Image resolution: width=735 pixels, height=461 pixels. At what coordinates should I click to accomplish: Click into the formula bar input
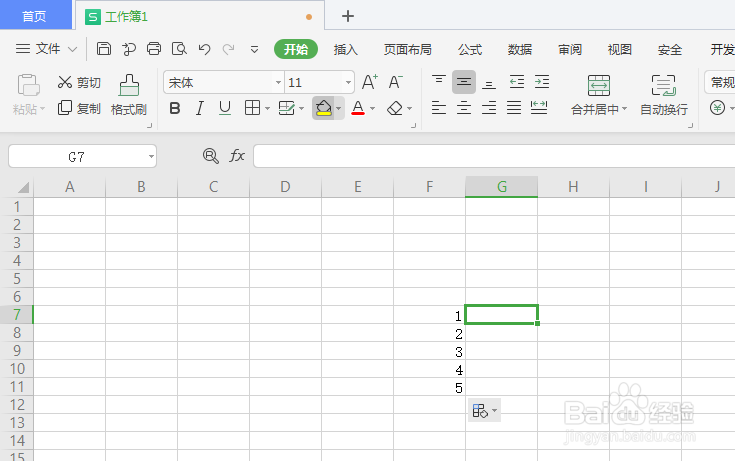pyautogui.click(x=494, y=156)
